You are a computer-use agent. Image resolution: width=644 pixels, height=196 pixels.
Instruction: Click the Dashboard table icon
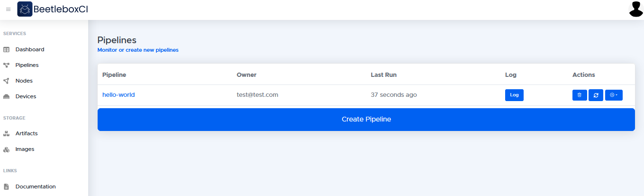pyautogui.click(x=7, y=49)
